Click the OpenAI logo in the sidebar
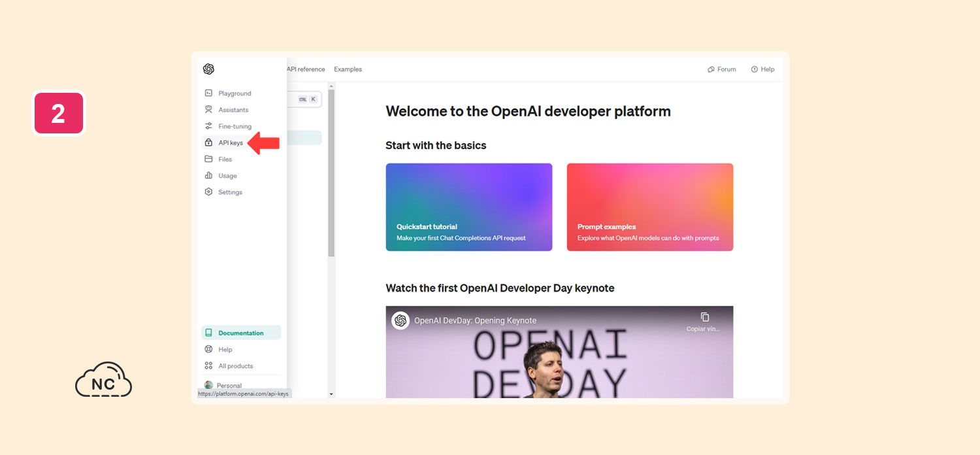Viewport: 980px width, 455px height. (x=208, y=69)
